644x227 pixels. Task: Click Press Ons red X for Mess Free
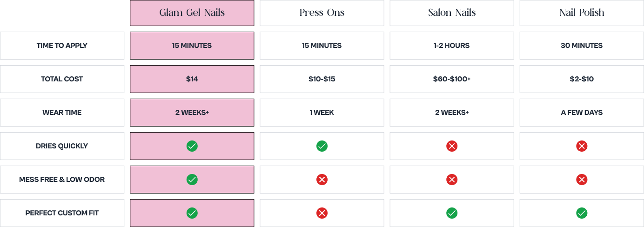click(x=322, y=180)
